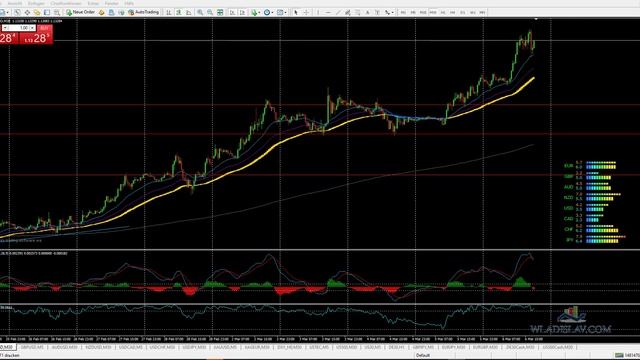Expand the new chart dropdown arrow
The image size is (640, 360).
tap(8, 12)
